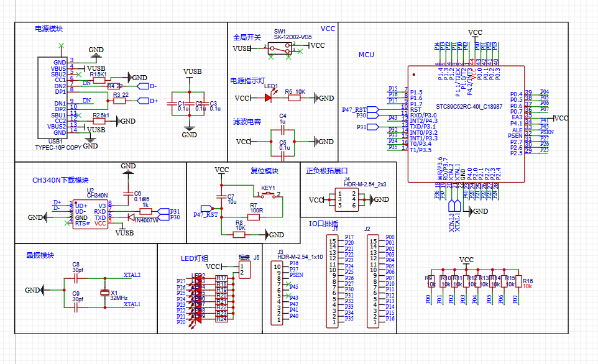Select the X1 32MHz crystal symbol
Viewport: 598px width, 364px height.
pyautogui.click(x=105, y=293)
